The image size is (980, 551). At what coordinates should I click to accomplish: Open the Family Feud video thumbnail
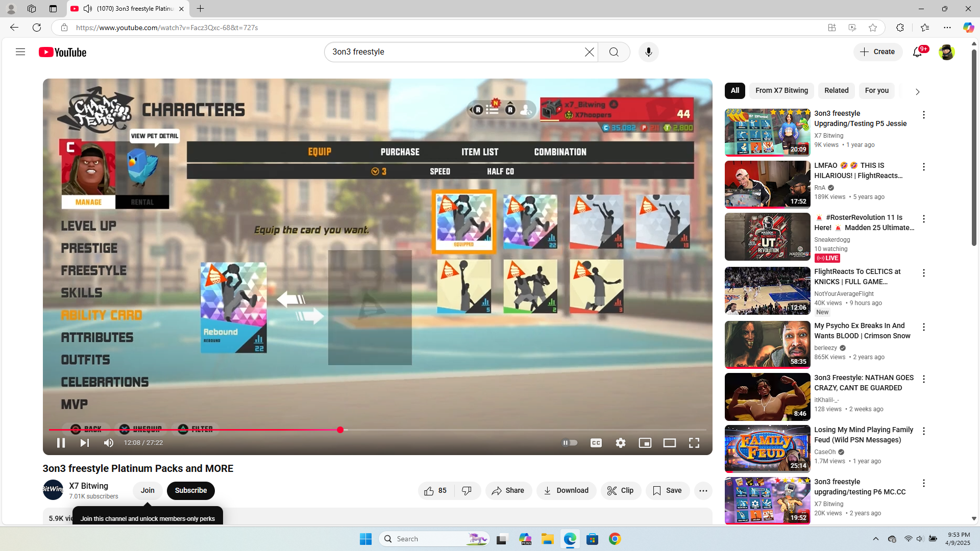(x=768, y=449)
